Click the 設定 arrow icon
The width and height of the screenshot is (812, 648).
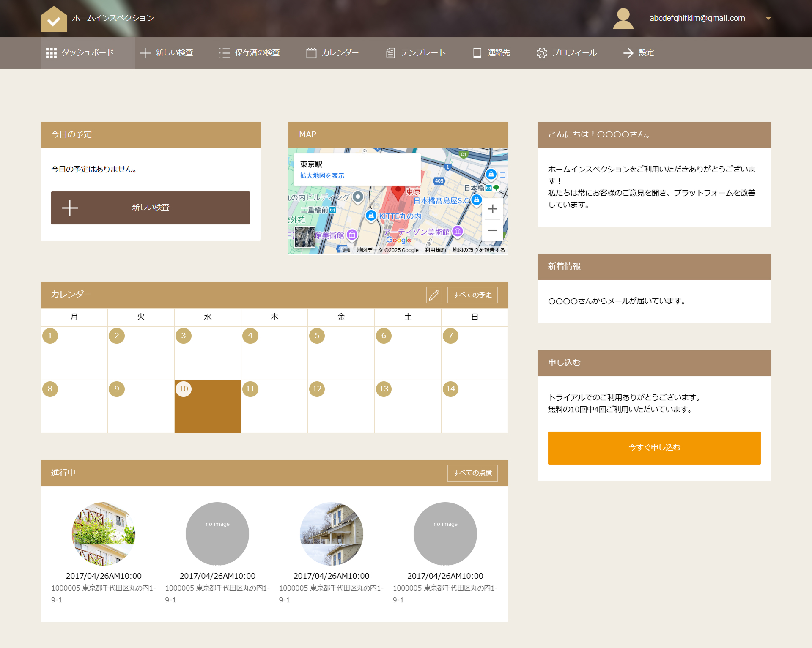coord(628,53)
